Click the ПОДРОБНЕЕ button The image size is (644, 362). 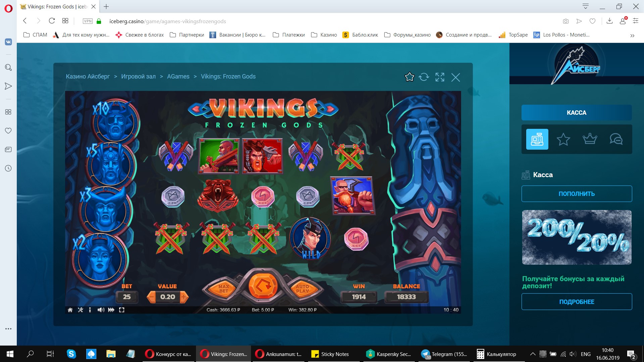577,302
